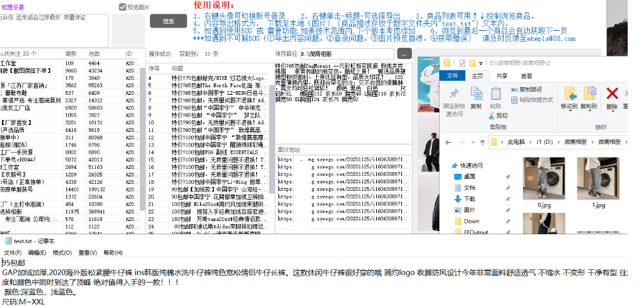Click the search text box with 质量保证
Screen dimensions: 644x307
pyautogui.click(x=54, y=31)
